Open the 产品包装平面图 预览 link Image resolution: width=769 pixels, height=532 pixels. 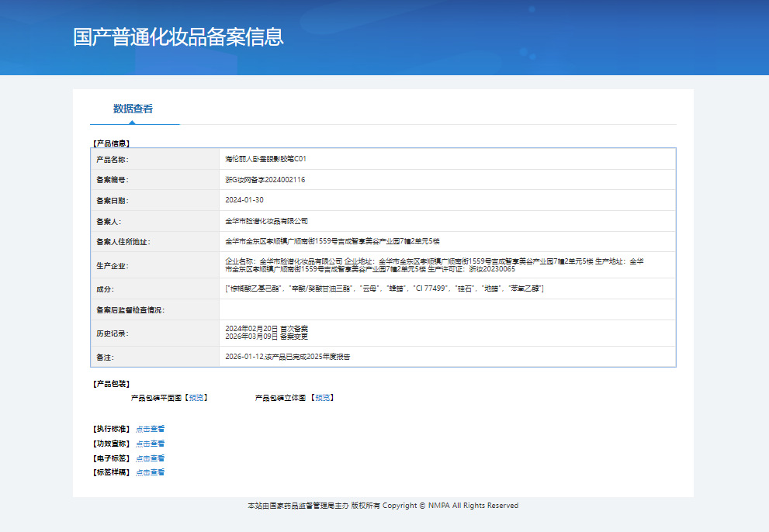pyautogui.click(x=196, y=398)
